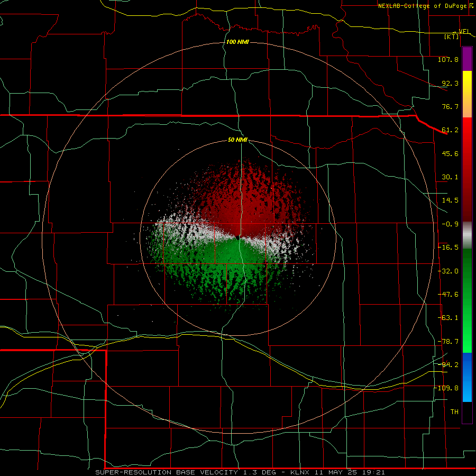Image resolution: width=476 pixels, height=476 pixels.
Task: Click the -0.9 scale value
Action: pos(450,224)
